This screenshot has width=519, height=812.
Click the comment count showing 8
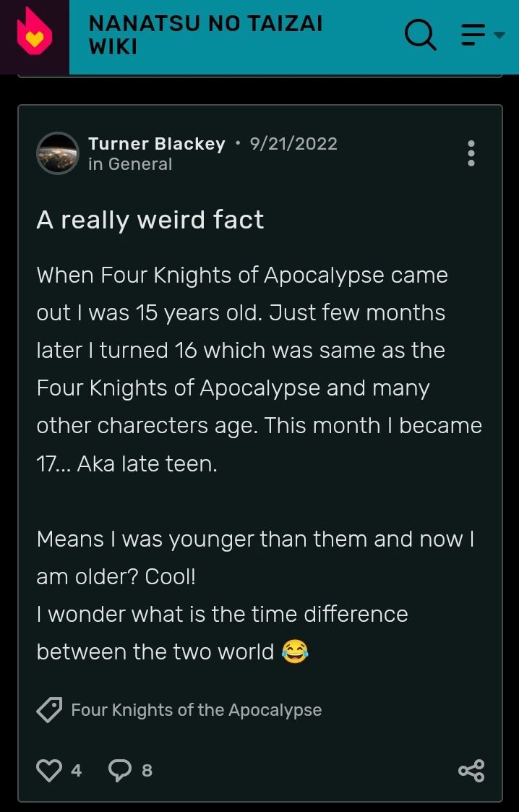pyautogui.click(x=147, y=771)
